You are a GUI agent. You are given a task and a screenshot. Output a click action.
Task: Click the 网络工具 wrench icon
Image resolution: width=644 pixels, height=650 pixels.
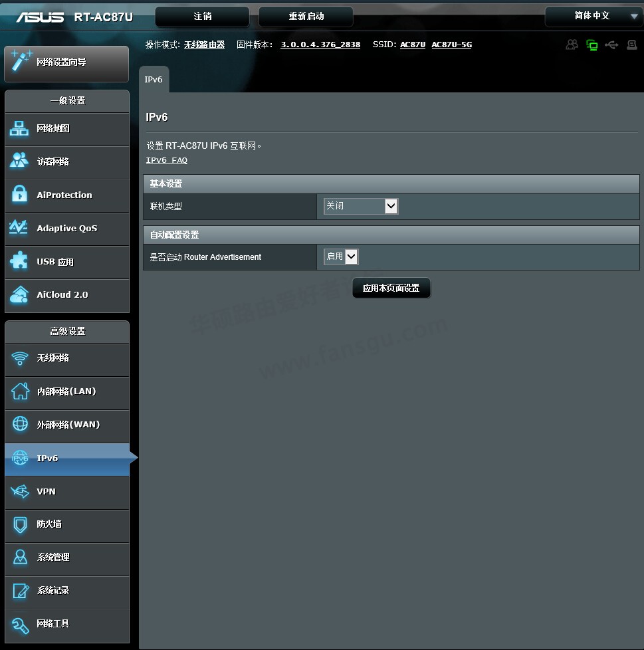pos(20,625)
